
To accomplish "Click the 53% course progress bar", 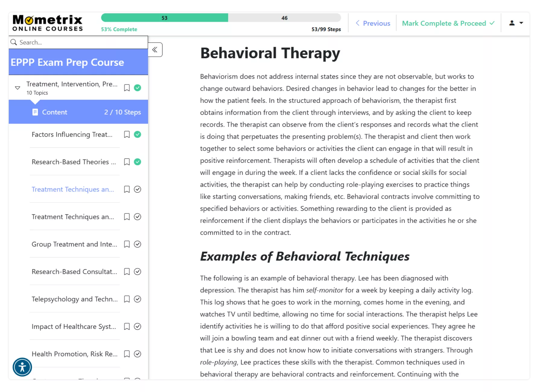I will tap(221, 18).
